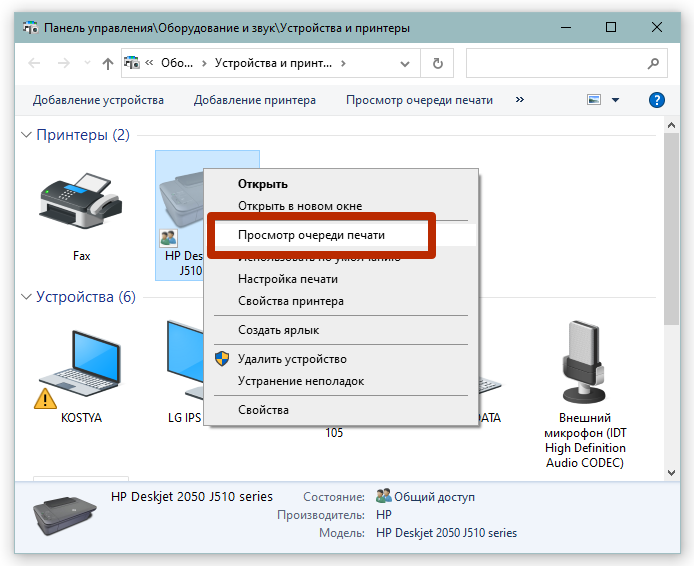Open Свойства at the context menu bottom
694x566 pixels.
[x=341, y=410]
